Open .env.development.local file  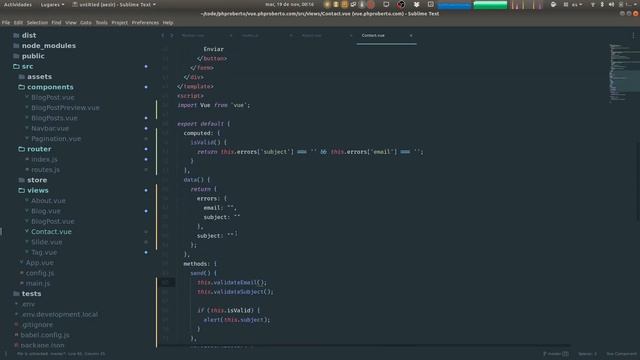click(x=60, y=314)
